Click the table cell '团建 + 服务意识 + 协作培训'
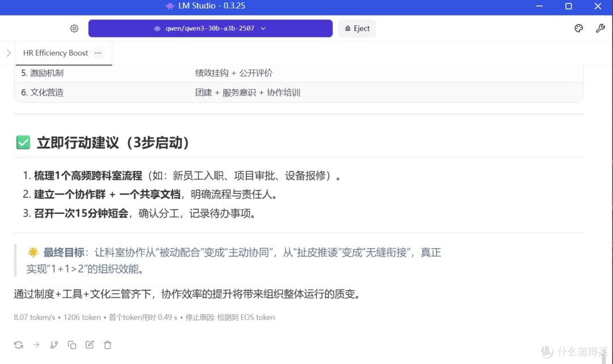Image resolution: width=613 pixels, height=364 pixels. click(x=247, y=92)
